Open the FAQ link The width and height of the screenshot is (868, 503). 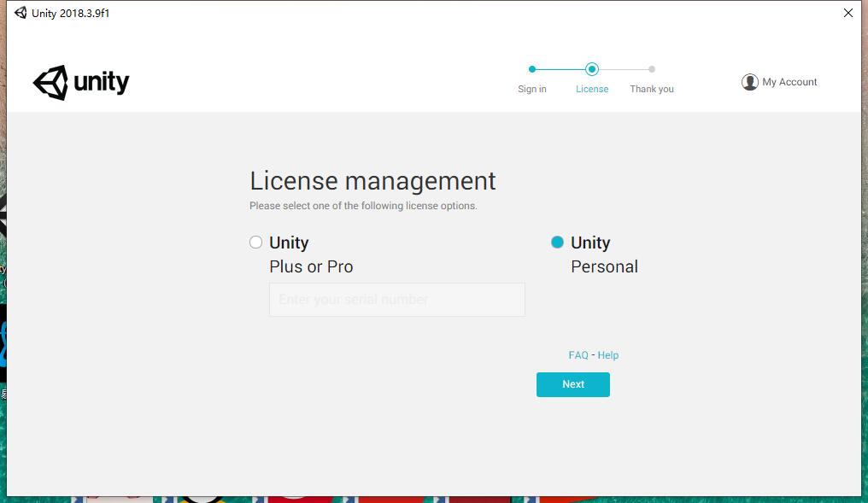click(x=578, y=355)
